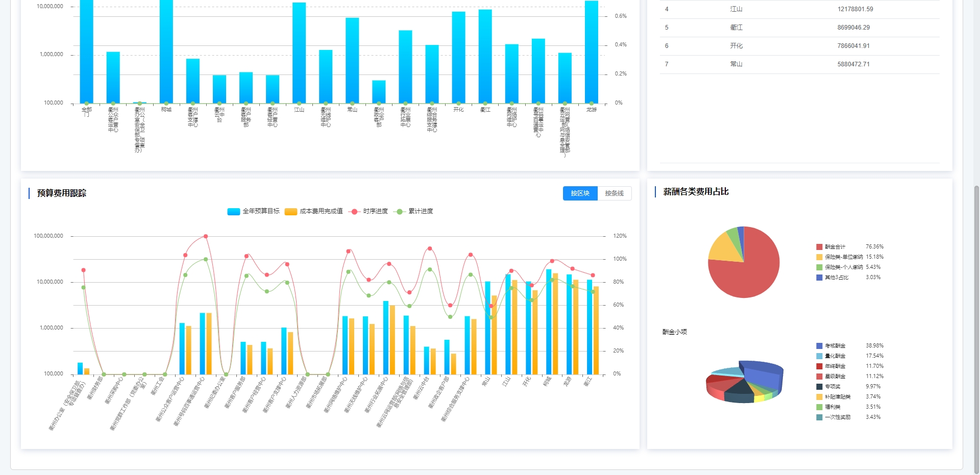This screenshot has width=980, height=475.
Task: Toggle 累计进度 line in legend
Action: 414,211
